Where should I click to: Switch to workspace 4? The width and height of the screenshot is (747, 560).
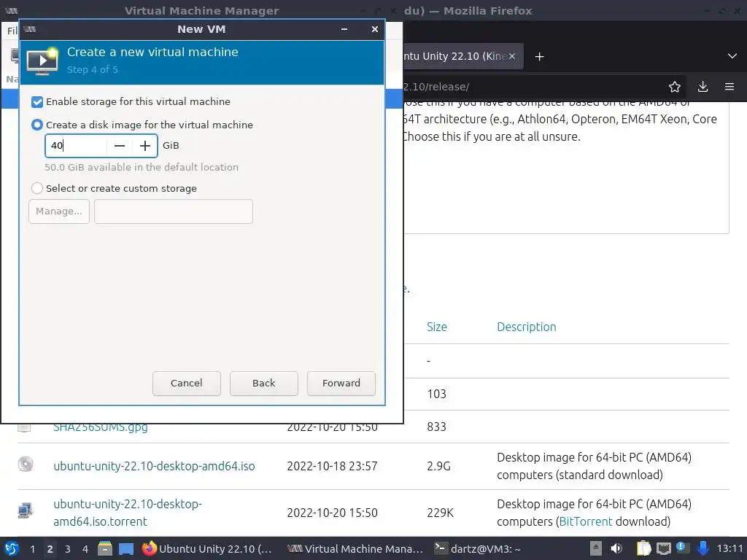pyautogui.click(x=85, y=549)
